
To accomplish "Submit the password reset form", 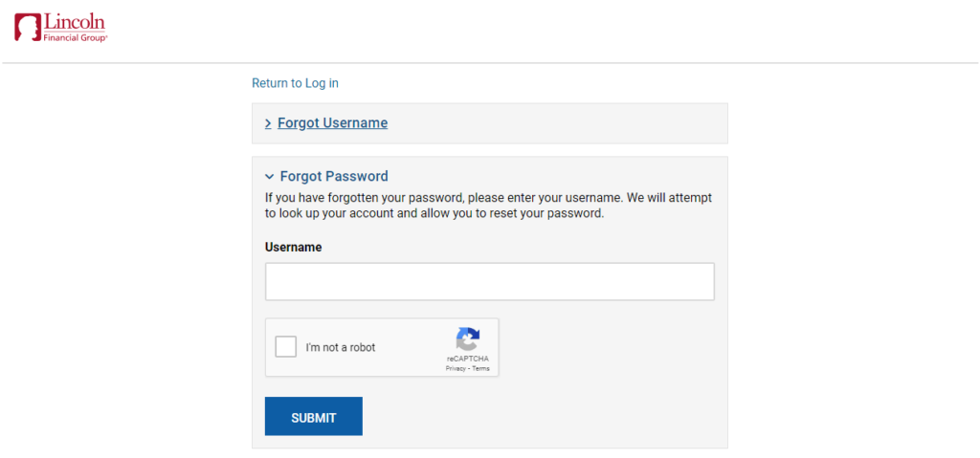I will (314, 416).
